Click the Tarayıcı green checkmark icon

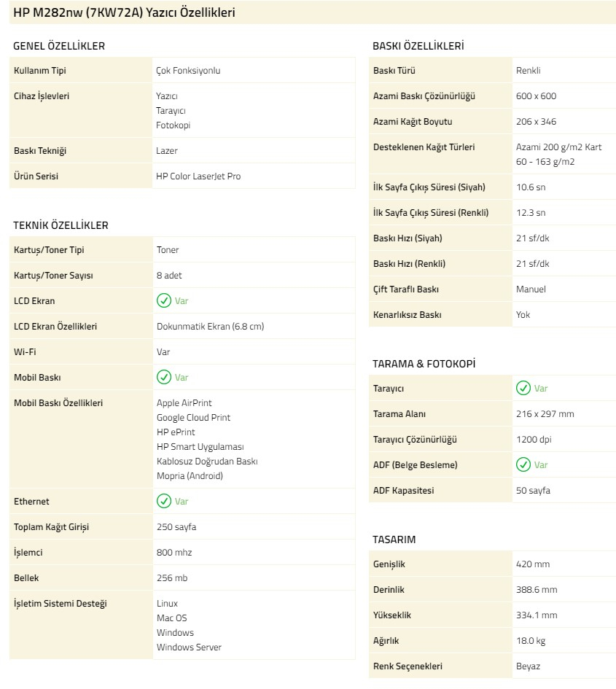523,388
